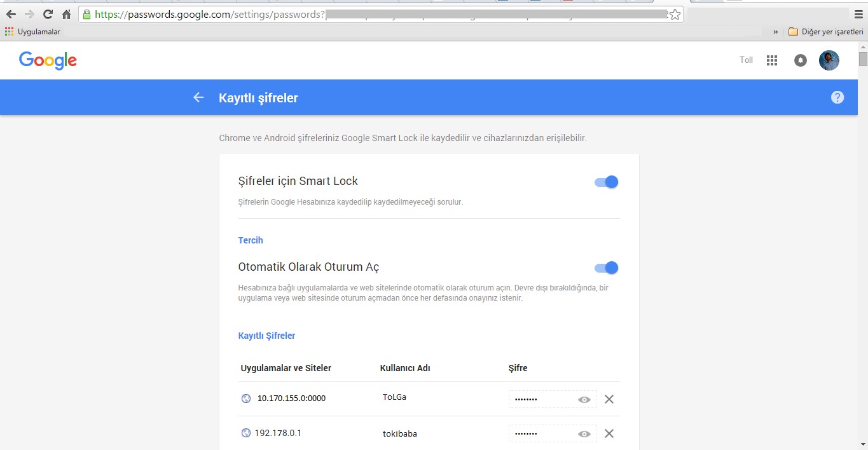Open the help question mark icon
The image size is (868, 450).
(837, 97)
